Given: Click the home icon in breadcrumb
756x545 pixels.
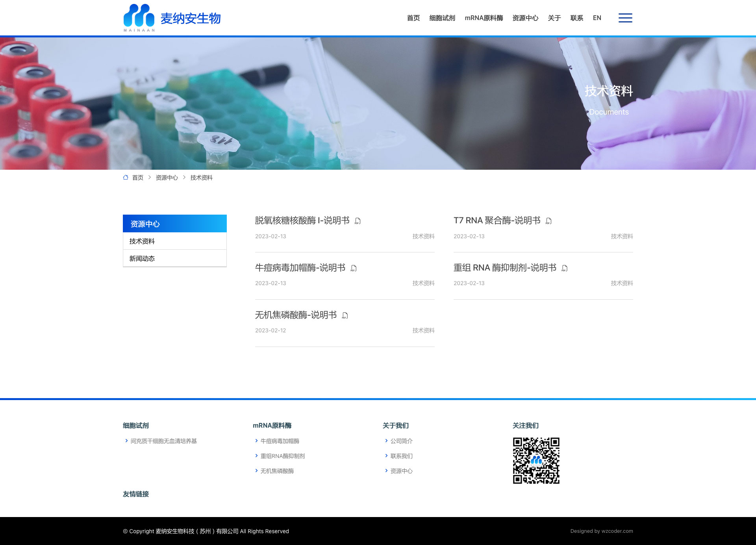Looking at the screenshot, I should pyautogui.click(x=126, y=178).
